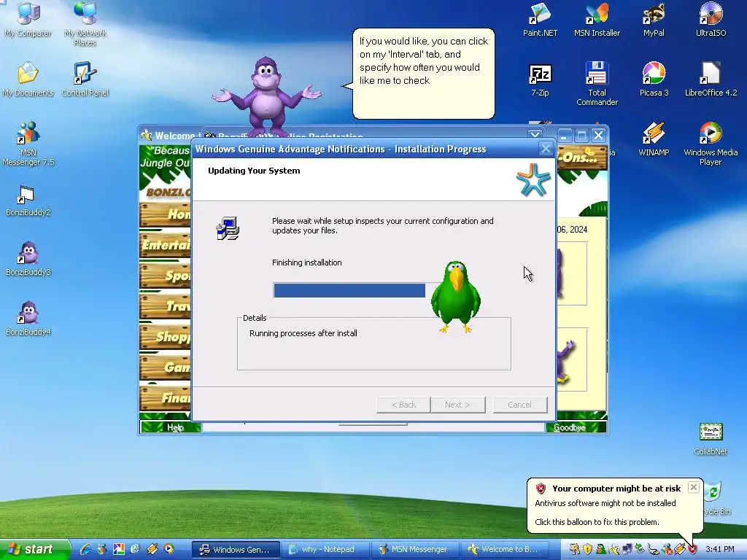The height and width of the screenshot is (560, 747).
Task: Launch the WINAMP desktop shortcut
Action: click(654, 139)
